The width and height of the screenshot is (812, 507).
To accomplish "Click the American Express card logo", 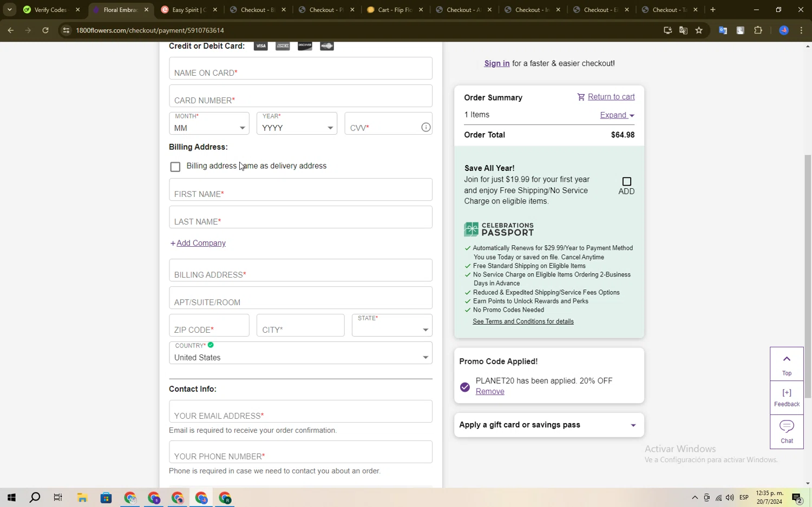I will 283,46.
